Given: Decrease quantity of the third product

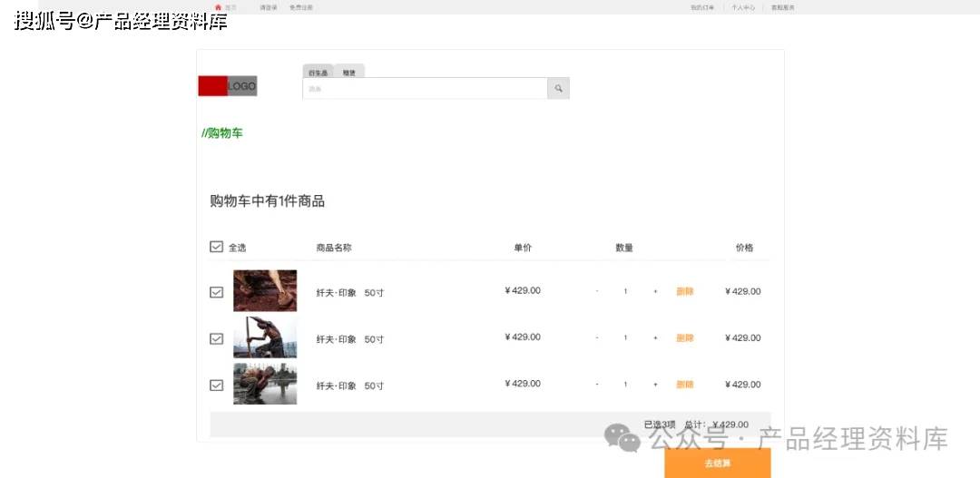Looking at the screenshot, I should 597,385.
